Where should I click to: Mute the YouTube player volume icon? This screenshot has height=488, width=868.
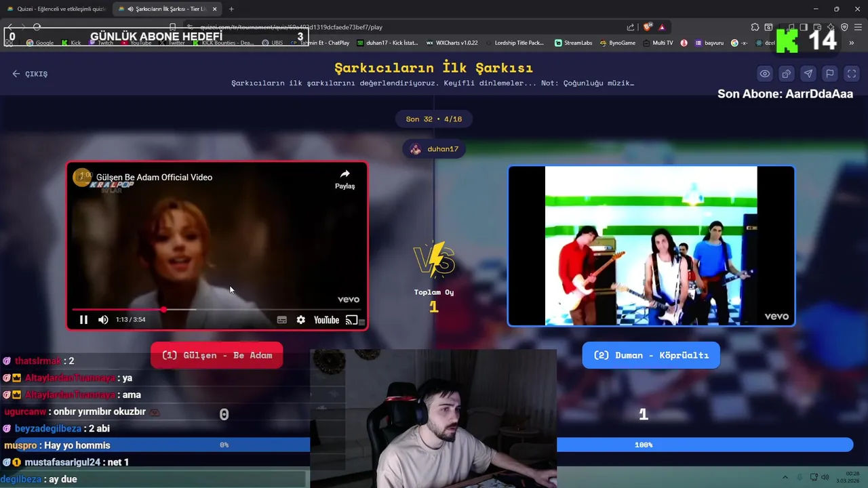point(103,320)
